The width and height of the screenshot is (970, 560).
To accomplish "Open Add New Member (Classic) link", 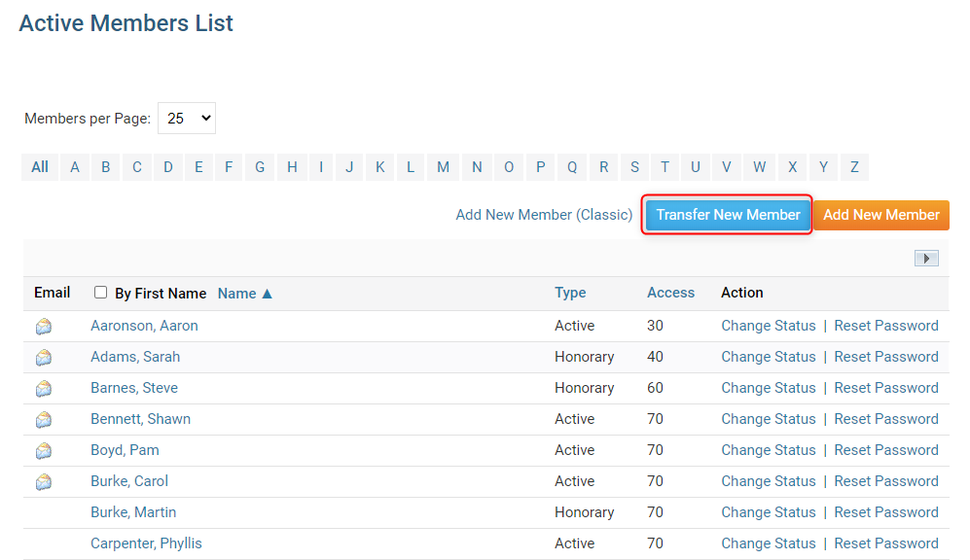I will [x=544, y=215].
